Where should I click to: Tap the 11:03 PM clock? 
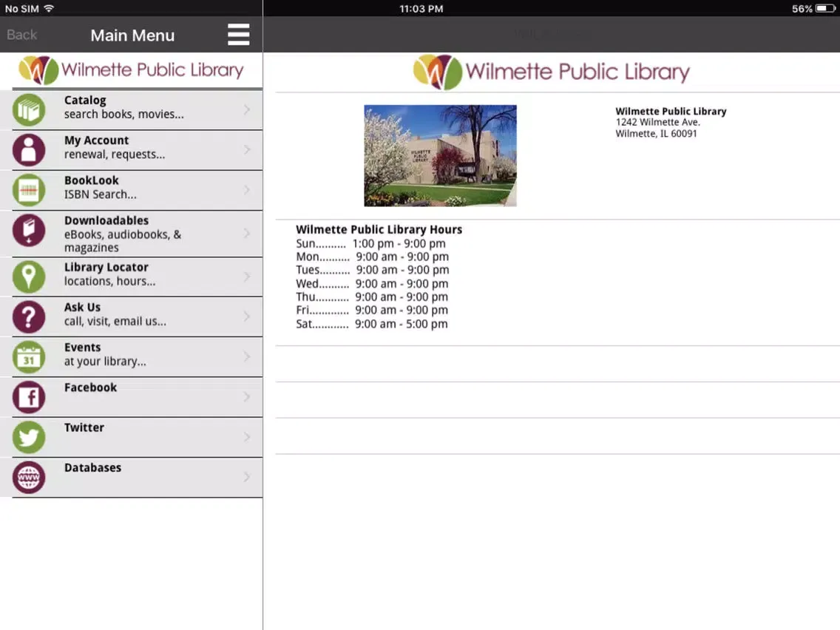click(x=421, y=9)
